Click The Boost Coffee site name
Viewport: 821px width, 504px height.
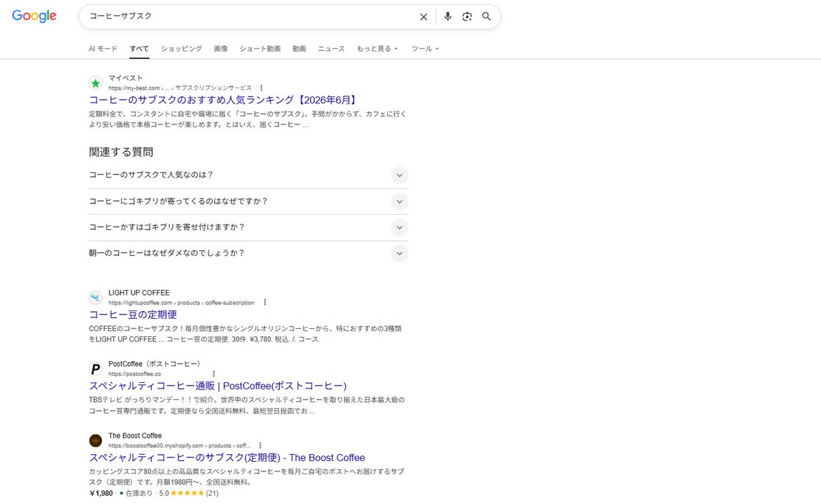135,436
